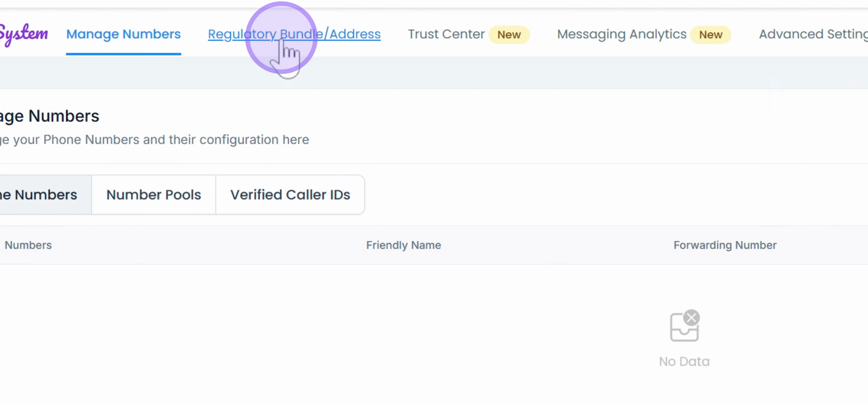The image size is (868, 404).
Task: Click the Phone Numbers configuration subtitle text
Action: pyautogui.click(x=154, y=140)
